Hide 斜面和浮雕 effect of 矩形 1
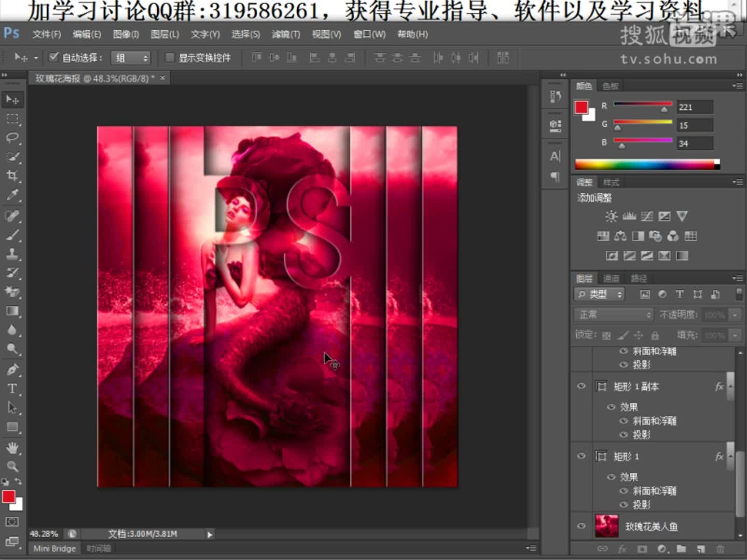The height and width of the screenshot is (560, 747). point(624,491)
